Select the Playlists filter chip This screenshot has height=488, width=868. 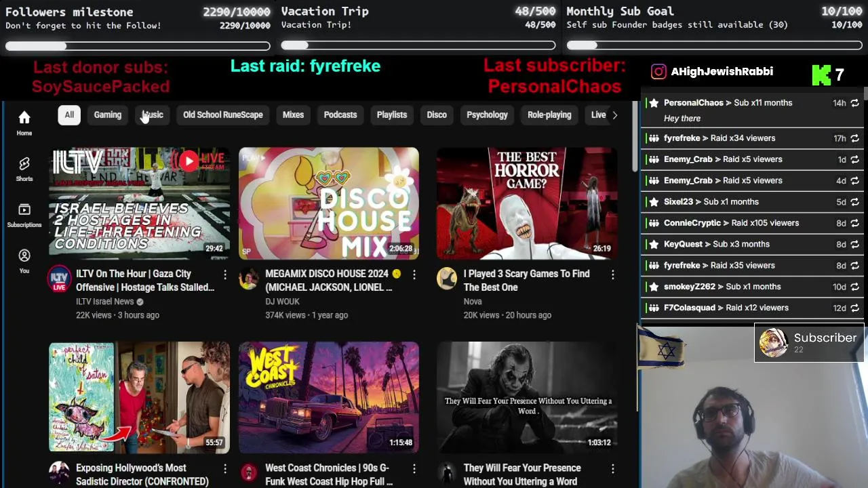click(x=392, y=115)
